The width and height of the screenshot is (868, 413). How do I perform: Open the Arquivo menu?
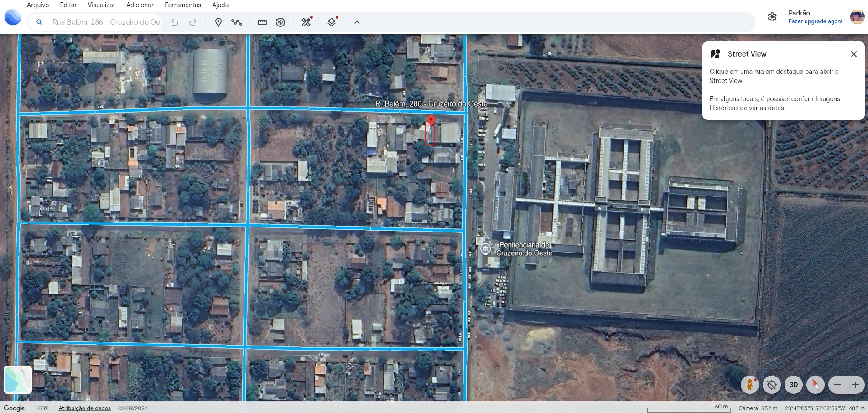38,5
